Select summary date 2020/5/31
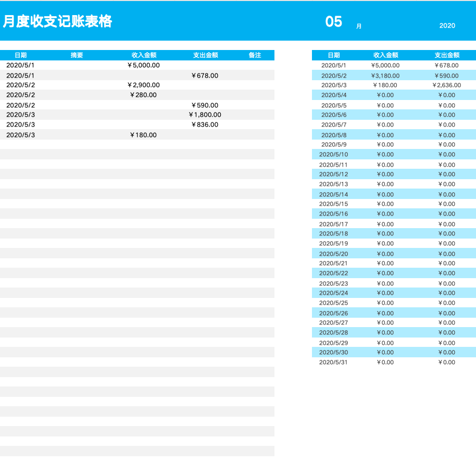The image size is (476, 462). click(333, 363)
